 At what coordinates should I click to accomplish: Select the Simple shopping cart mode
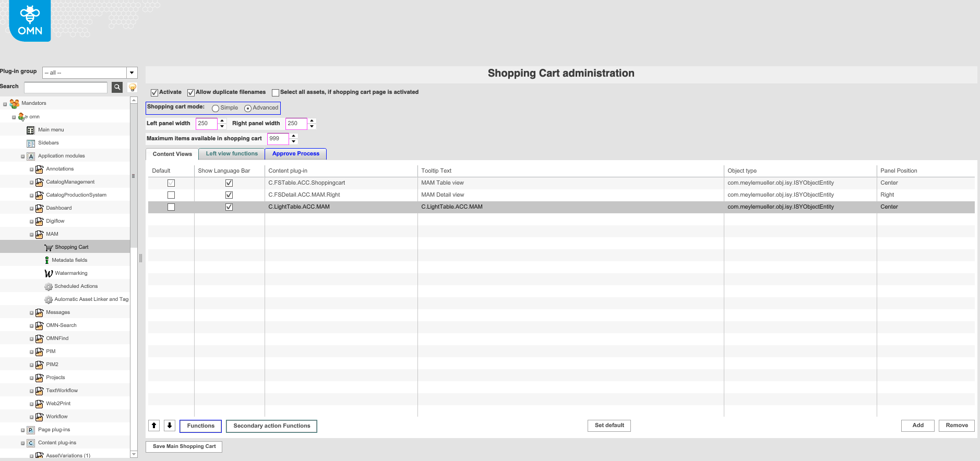tap(216, 108)
